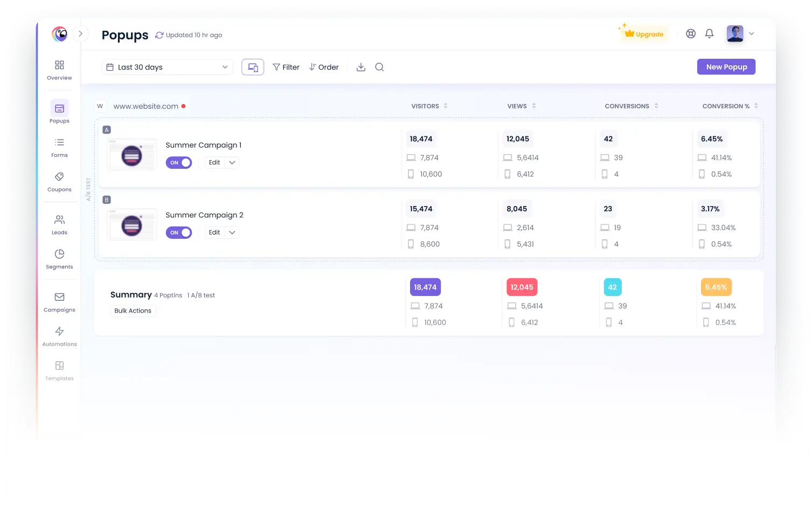Click the 1 A/B test summary text
812x510 pixels.
click(201, 295)
